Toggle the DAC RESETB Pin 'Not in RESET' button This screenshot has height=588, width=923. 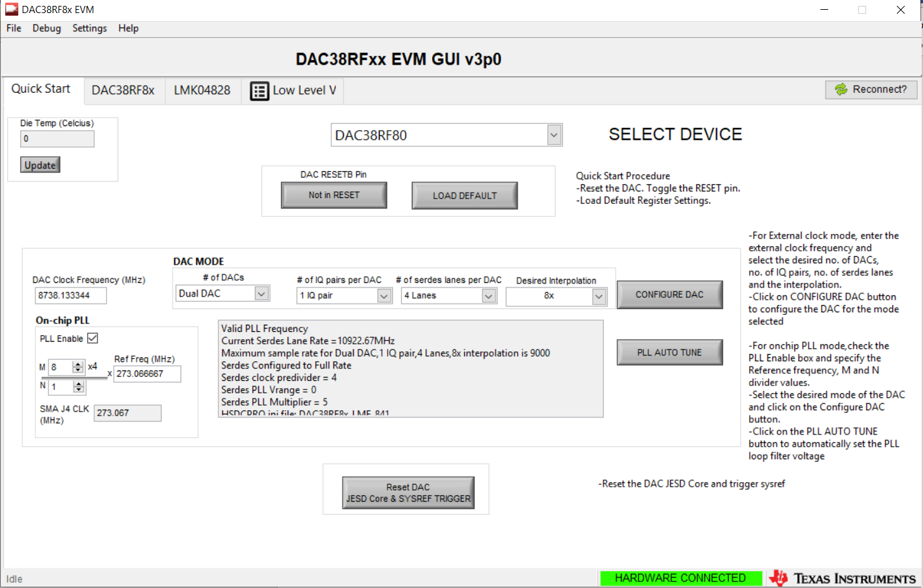coord(334,195)
